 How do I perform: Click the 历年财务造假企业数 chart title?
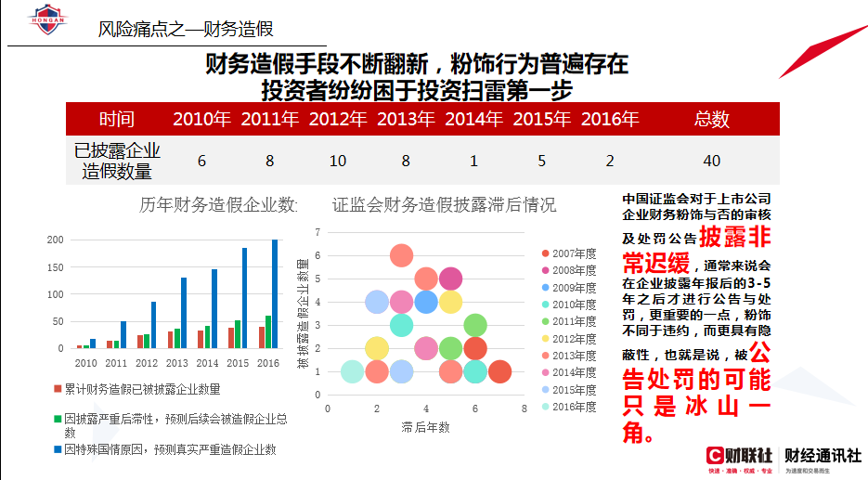click(218, 204)
